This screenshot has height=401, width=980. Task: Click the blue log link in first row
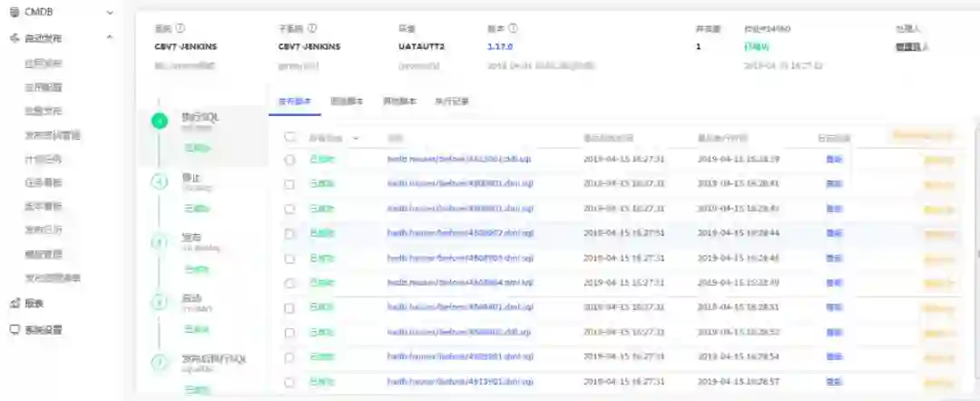pos(833,159)
